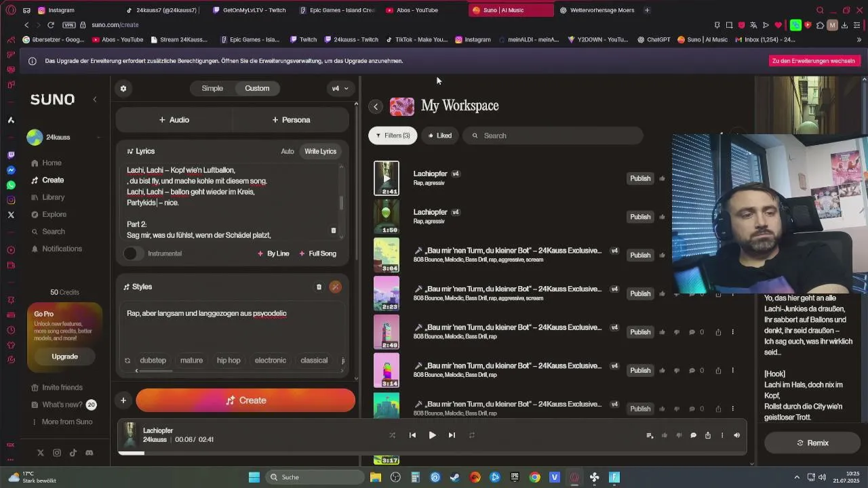Go back with My Workspace arrow
The height and width of the screenshot is (488, 868).
tap(376, 106)
